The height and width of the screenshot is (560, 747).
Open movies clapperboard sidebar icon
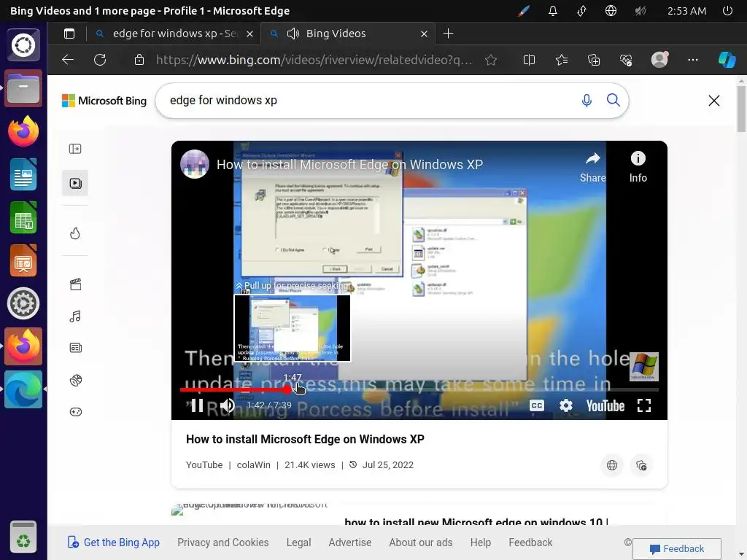tap(75, 284)
